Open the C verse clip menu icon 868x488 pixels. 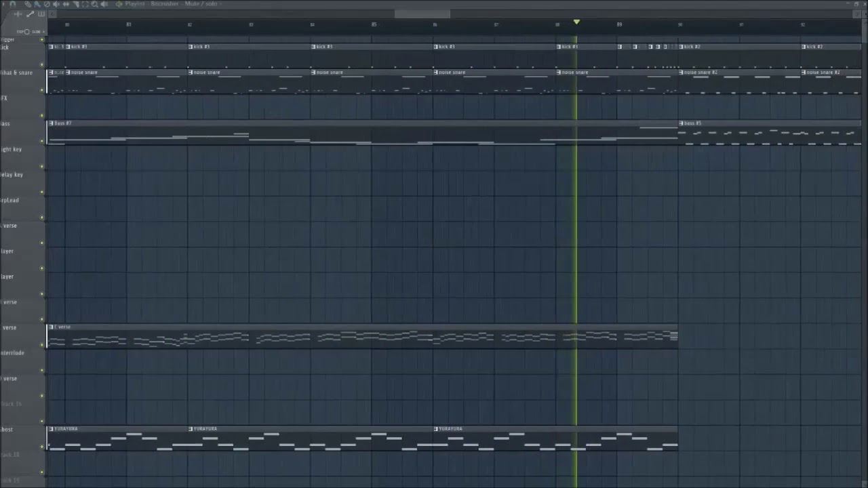pos(51,327)
